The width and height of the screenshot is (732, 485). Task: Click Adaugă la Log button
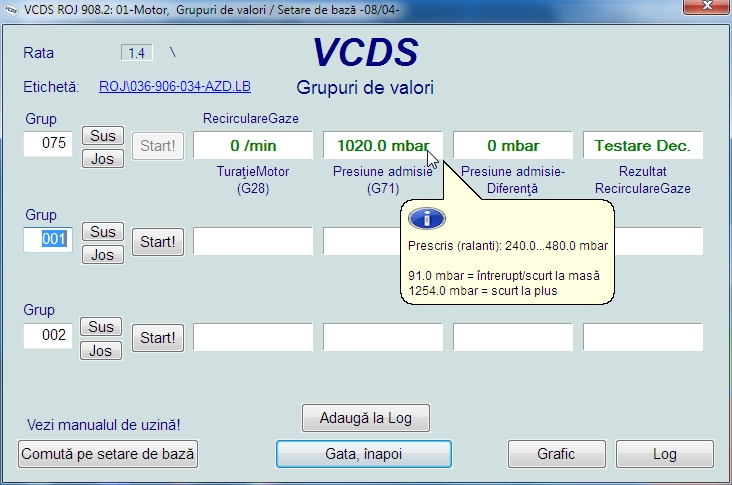coord(366,418)
